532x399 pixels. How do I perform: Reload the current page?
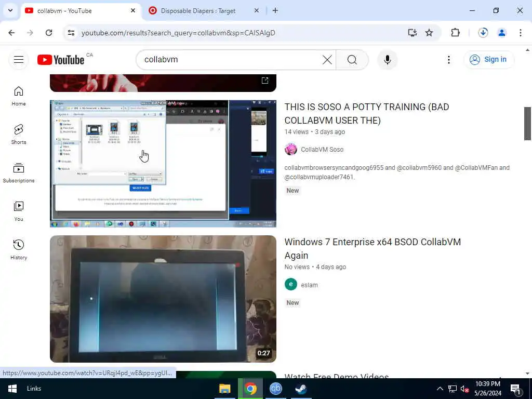pos(49,33)
